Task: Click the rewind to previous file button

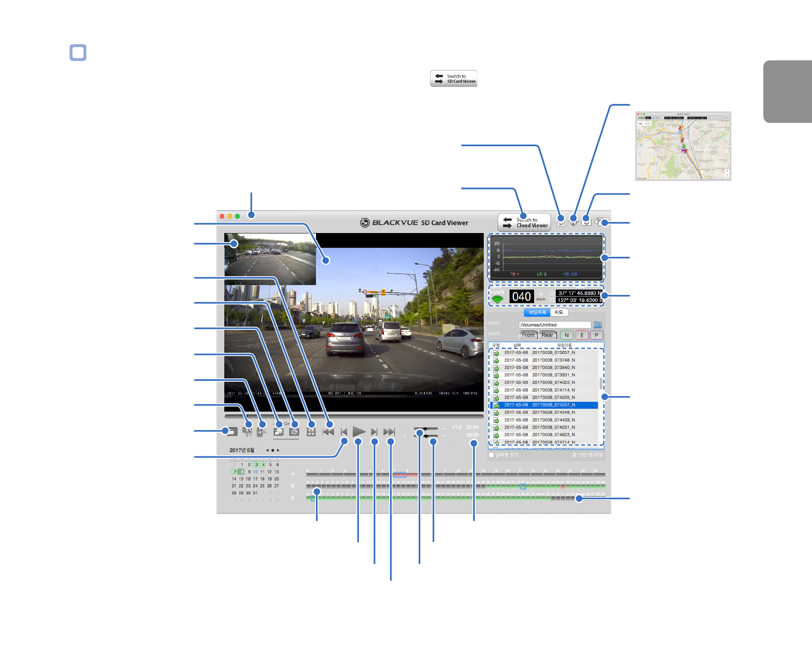Action: click(328, 432)
